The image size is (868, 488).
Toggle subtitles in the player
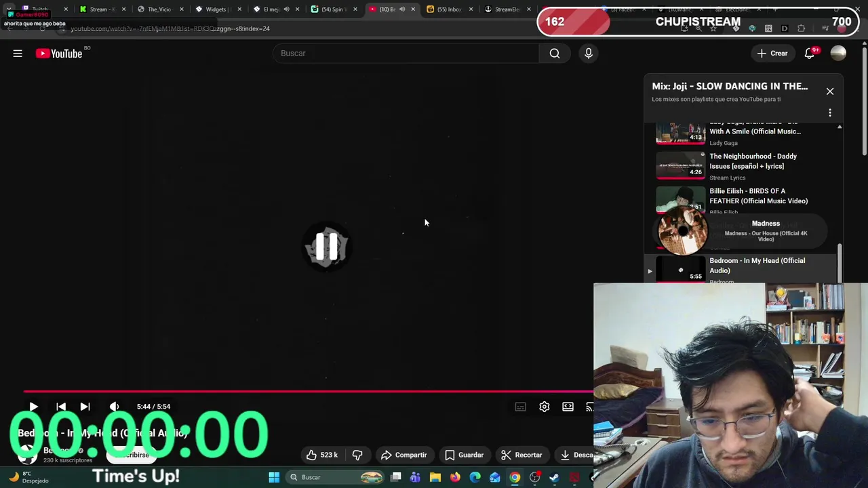(520, 407)
